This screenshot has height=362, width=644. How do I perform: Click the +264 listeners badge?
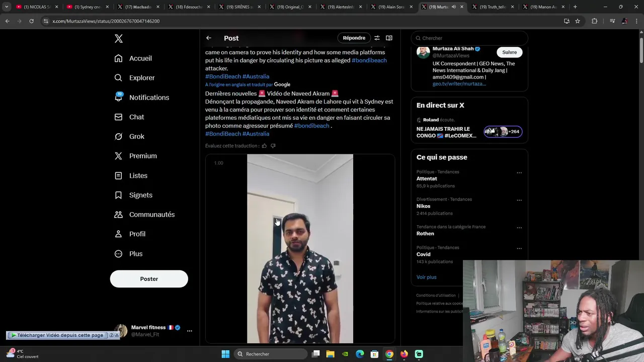tap(503, 132)
